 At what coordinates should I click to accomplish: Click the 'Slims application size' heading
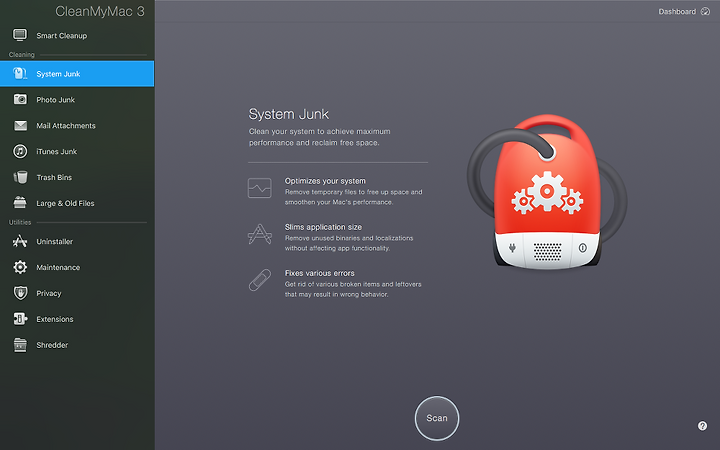pyautogui.click(x=323, y=227)
